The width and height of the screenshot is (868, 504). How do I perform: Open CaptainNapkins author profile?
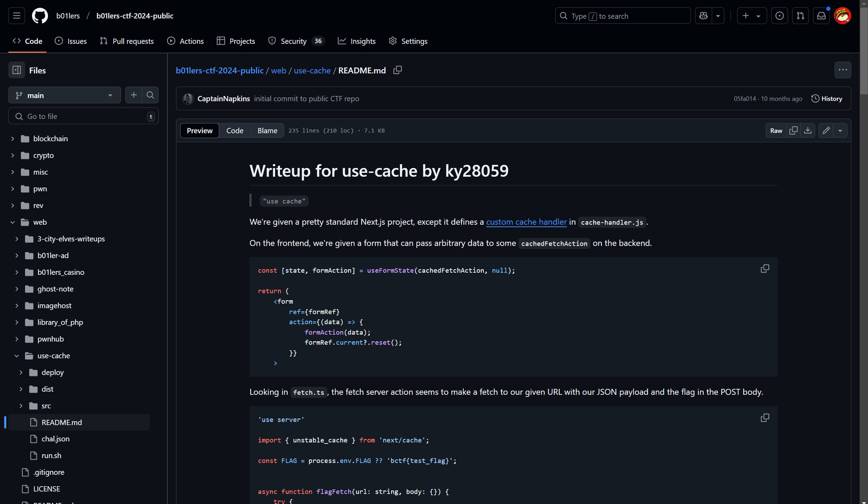223,99
